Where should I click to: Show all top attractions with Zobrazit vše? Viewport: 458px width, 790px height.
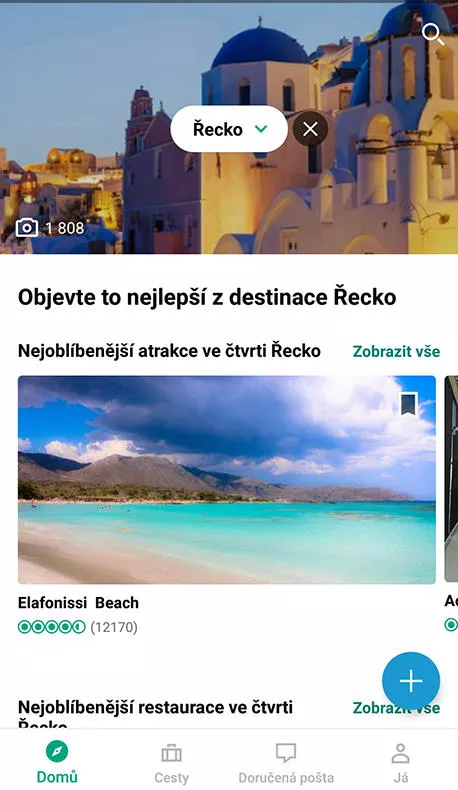pyautogui.click(x=396, y=351)
